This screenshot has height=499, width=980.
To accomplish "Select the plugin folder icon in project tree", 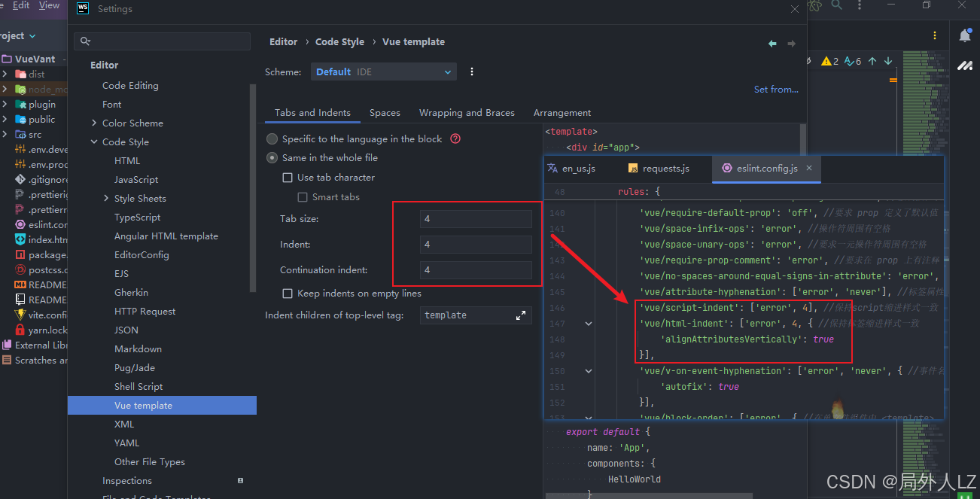I will (x=20, y=105).
